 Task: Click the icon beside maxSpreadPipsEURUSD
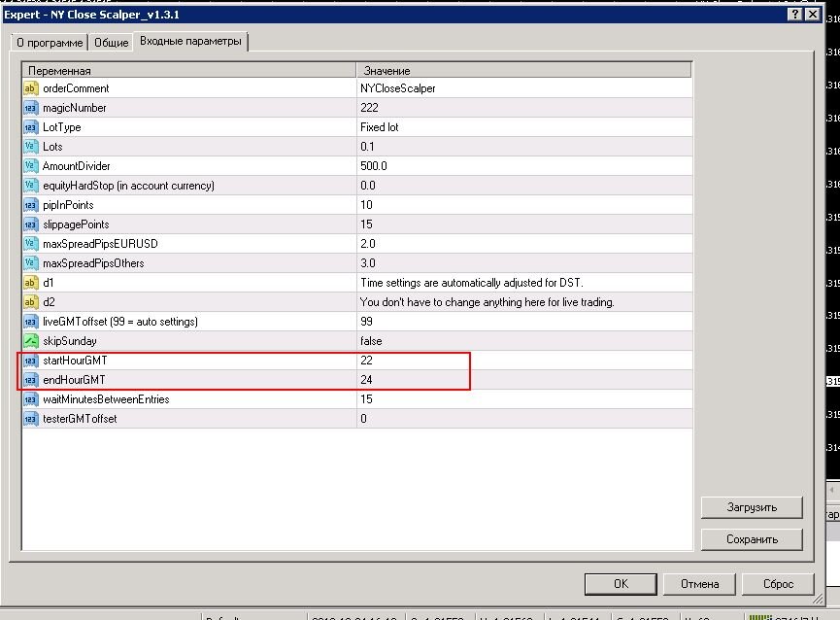pos(30,244)
